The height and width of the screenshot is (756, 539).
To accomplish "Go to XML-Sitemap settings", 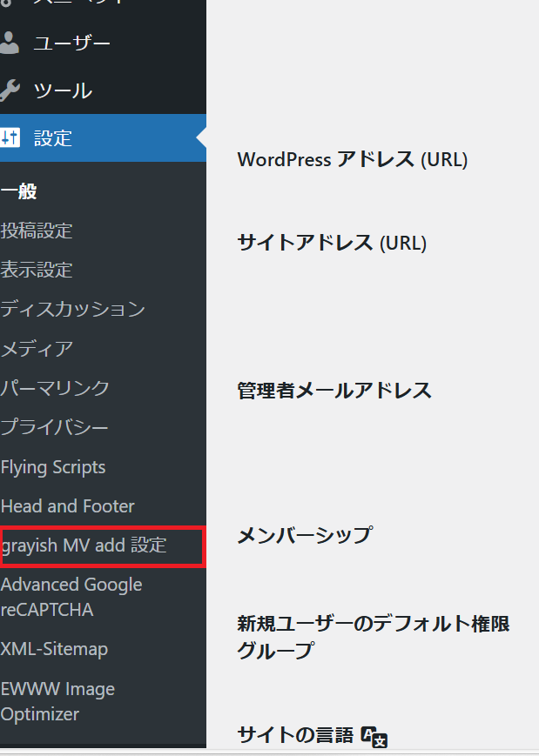I will [x=54, y=649].
